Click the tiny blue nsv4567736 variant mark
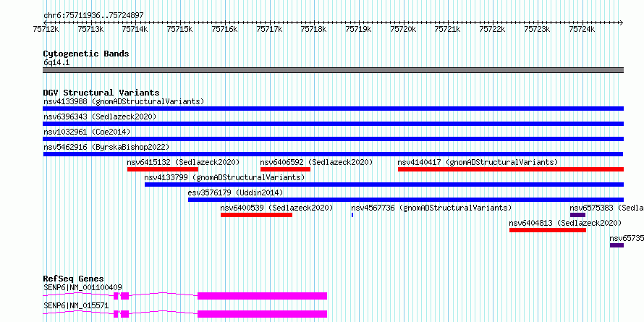Image resolution: width=644 pixels, height=322 pixels. click(x=352, y=215)
